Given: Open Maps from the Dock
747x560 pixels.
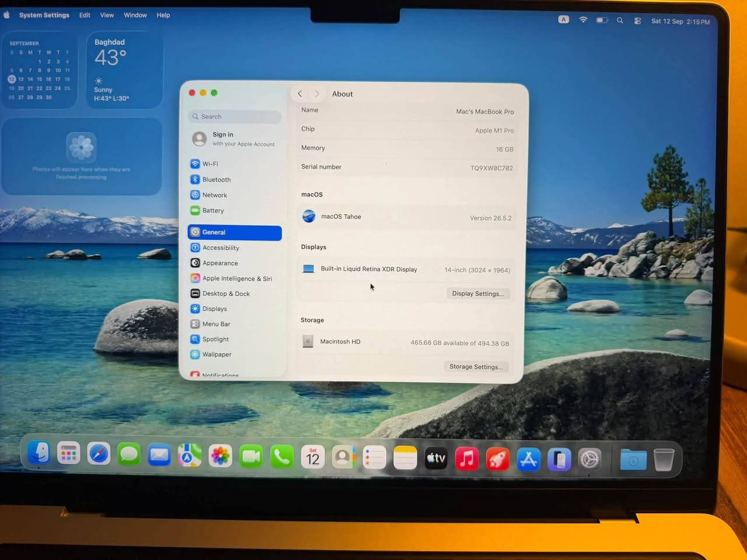Looking at the screenshot, I should [x=190, y=456].
